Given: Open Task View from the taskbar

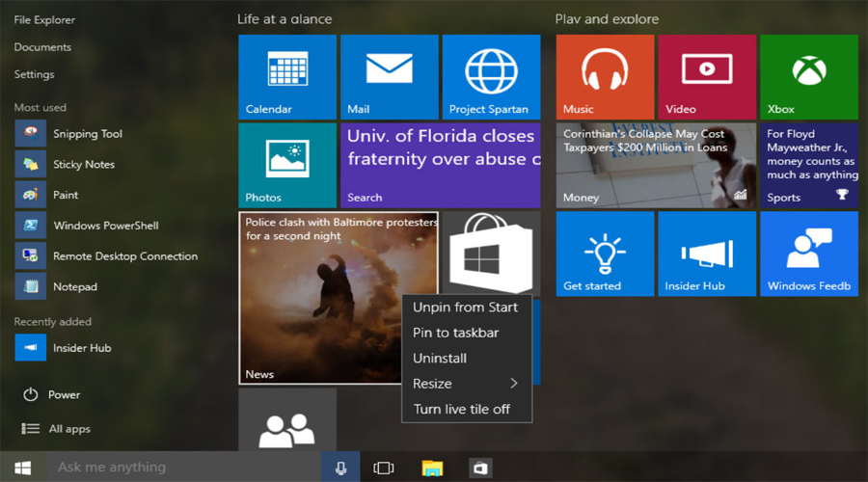Looking at the screenshot, I should (384, 469).
